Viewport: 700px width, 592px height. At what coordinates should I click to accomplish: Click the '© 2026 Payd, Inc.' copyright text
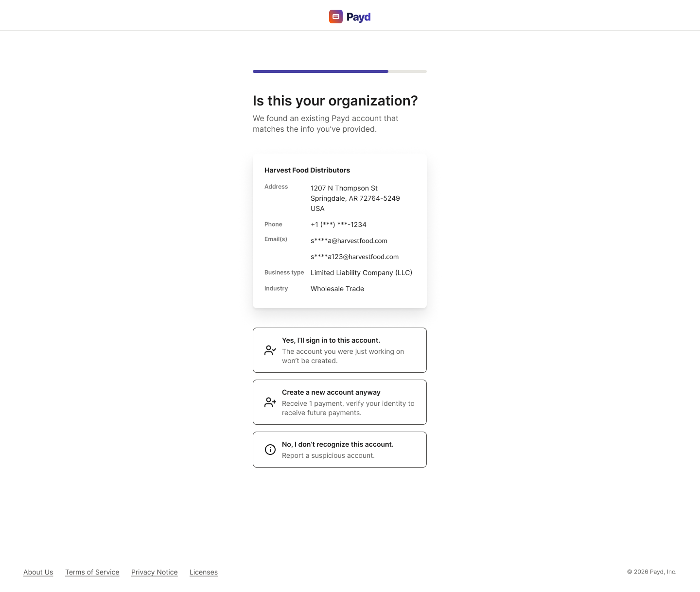(x=652, y=572)
